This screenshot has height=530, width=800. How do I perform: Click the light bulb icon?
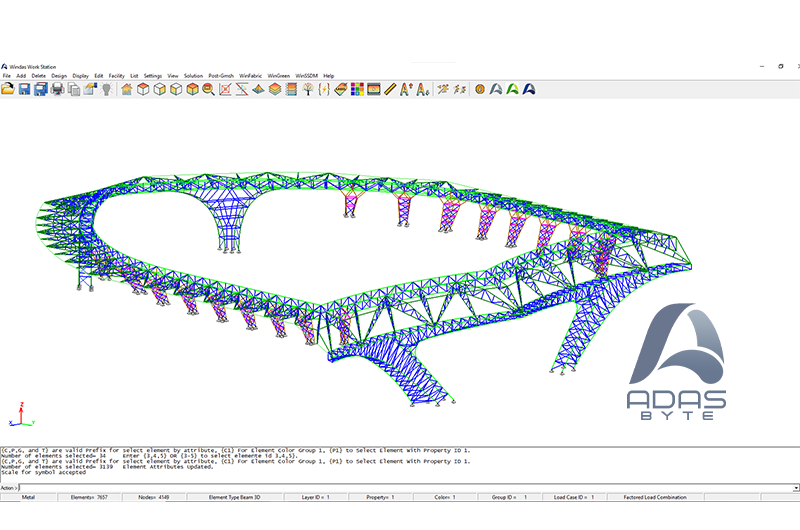107,89
